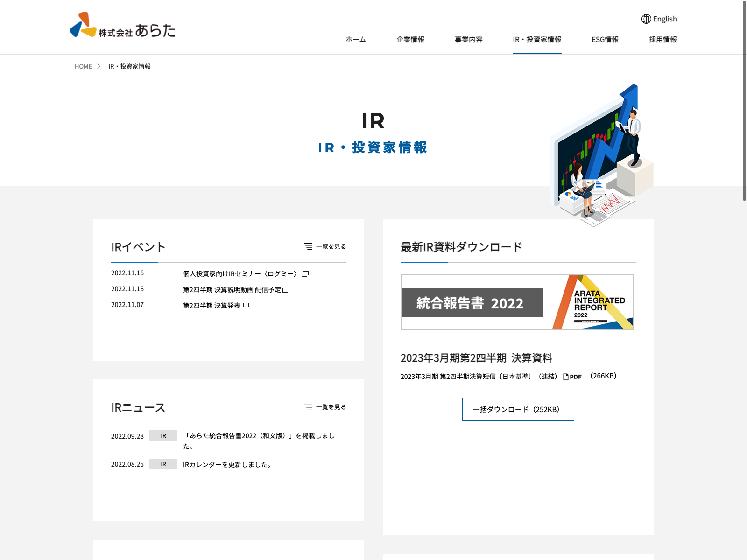Click external-link icon after 決算説明動画 配信予定

click(286, 290)
